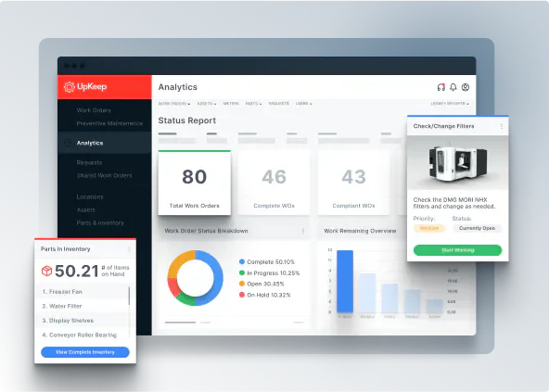Screen dimensions: 549x392
Task: Click the In Progress 10.25% green legend dot
Action: click(x=242, y=272)
